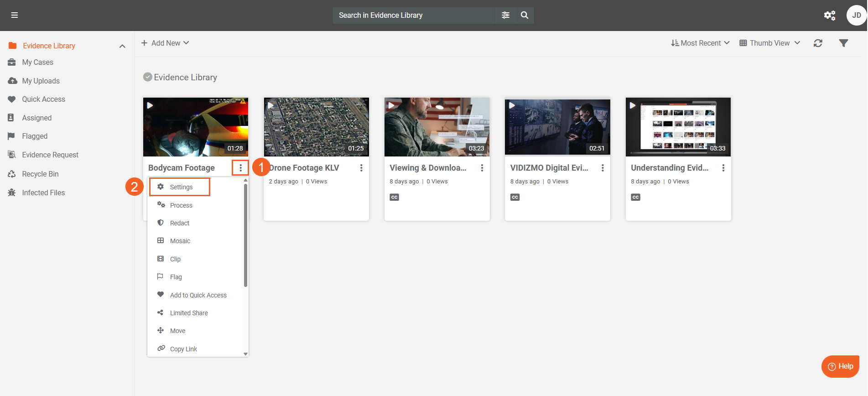Viewport: 868px width, 396px height.
Task: Open the JD user profile avatar
Action: coord(856,16)
